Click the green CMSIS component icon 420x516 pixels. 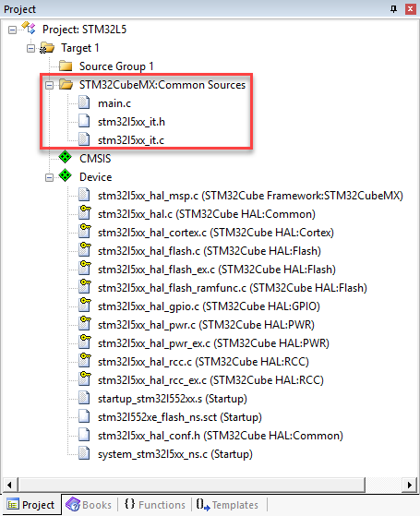point(66,157)
